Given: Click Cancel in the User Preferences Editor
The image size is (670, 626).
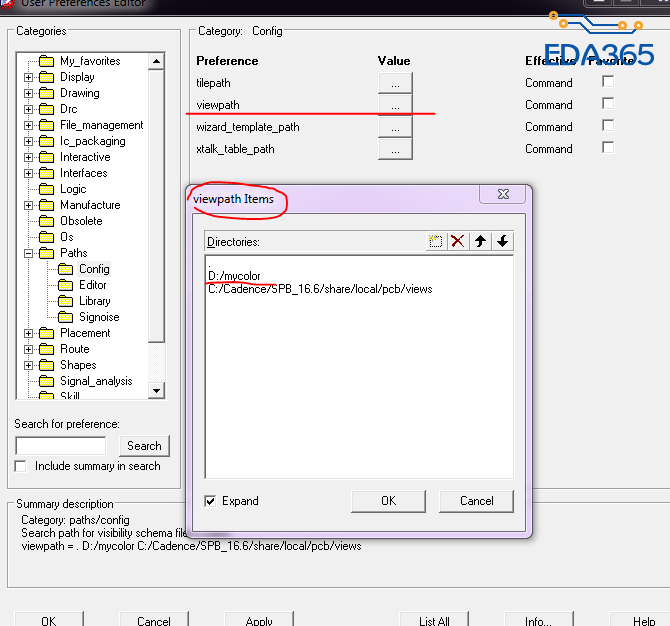Looking at the screenshot, I should click(154, 620).
